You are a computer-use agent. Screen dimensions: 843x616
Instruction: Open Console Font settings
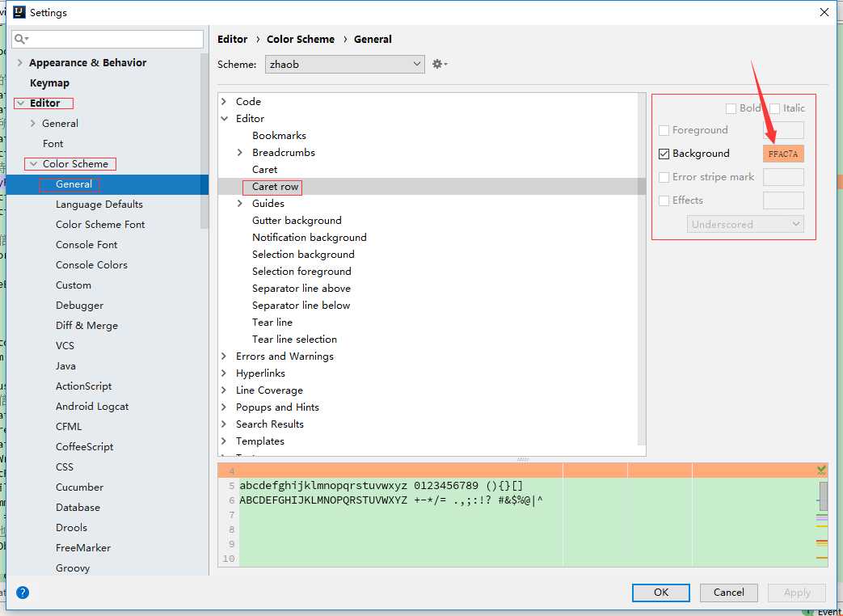click(x=86, y=245)
